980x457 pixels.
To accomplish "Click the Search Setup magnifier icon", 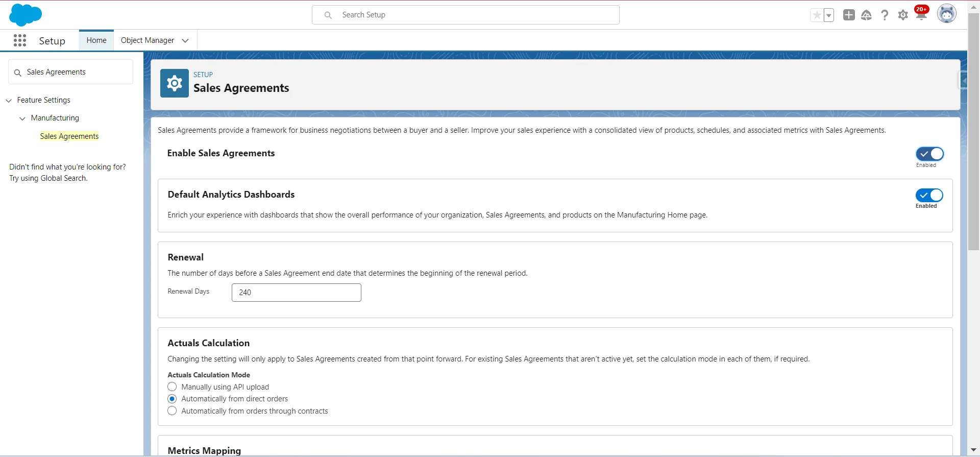I will point(328,15).
